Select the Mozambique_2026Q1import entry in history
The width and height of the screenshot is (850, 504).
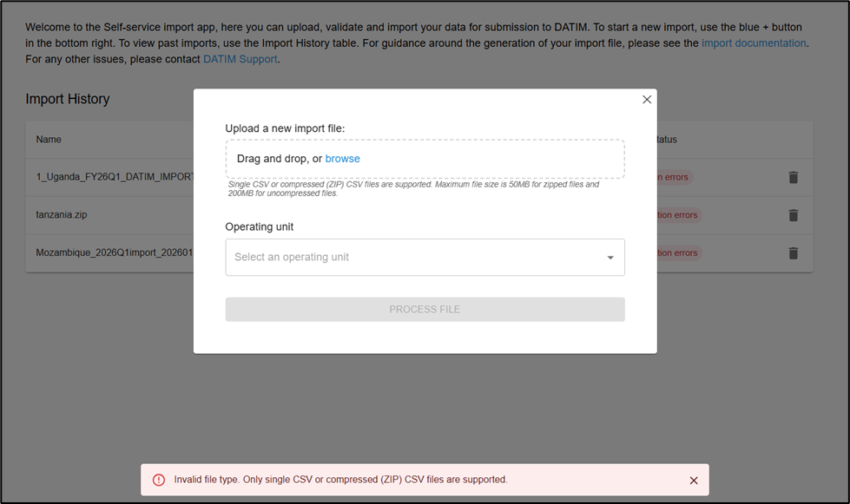(x=114, y=253)
